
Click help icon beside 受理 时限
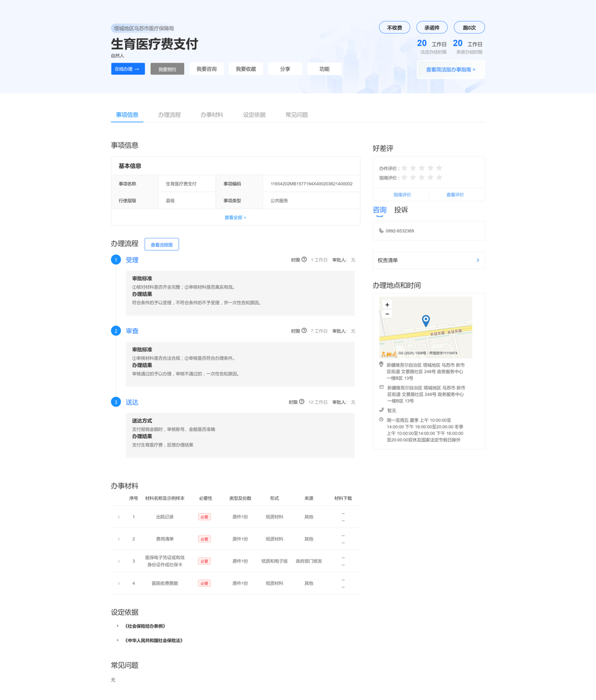coord(304,259)
